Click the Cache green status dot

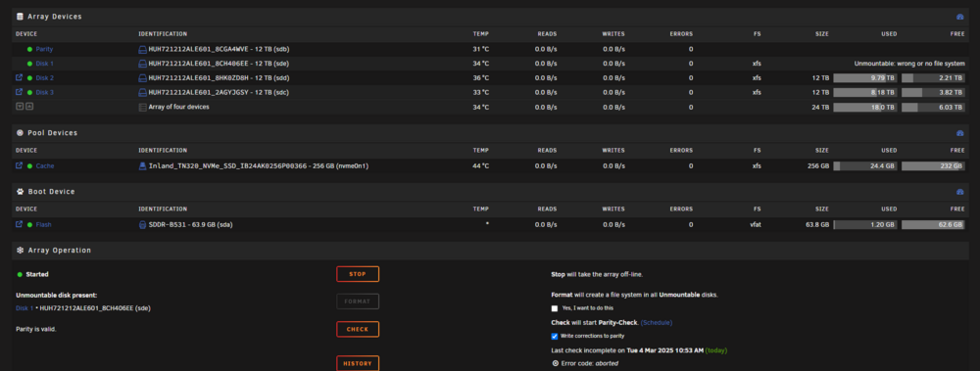pos(29,166)
